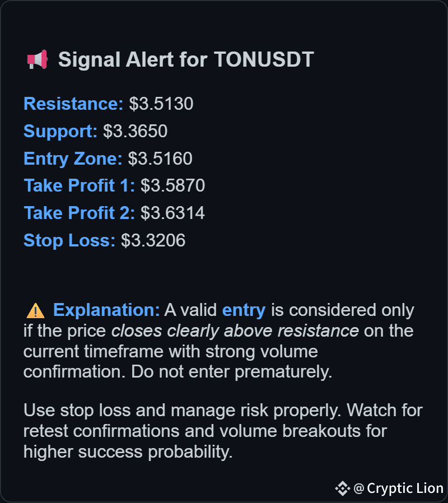448x503 pixels.
Task: Click the Support label
Action: click(x=60, y=132)
